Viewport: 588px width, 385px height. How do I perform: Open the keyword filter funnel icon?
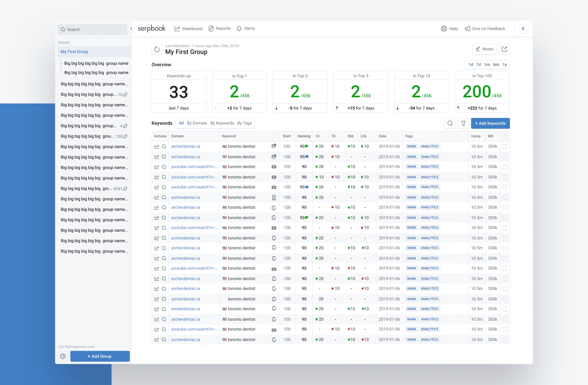tap(463, 123)
